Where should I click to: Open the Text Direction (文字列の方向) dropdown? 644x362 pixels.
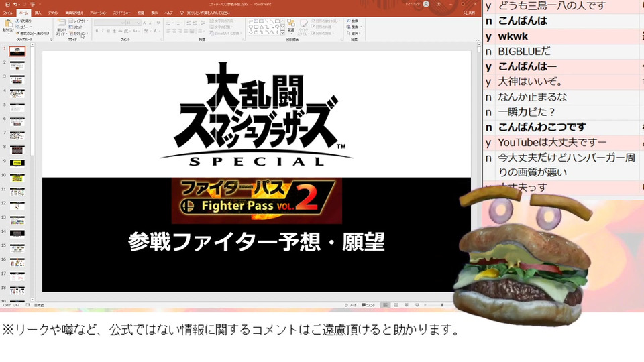[x=222, y=21]
